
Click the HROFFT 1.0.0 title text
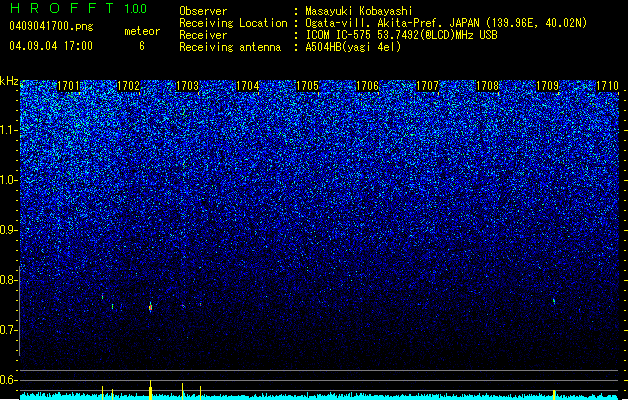(x=78, y=8)
